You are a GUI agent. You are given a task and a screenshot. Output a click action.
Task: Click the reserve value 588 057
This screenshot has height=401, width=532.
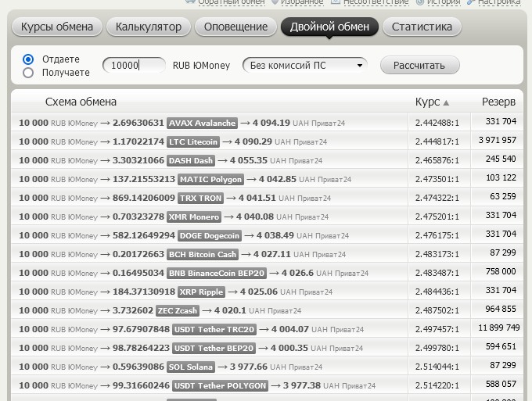(x=501, y=384)
